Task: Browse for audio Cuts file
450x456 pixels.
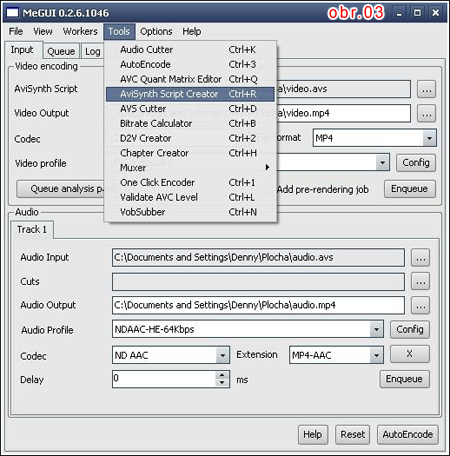Action: pyautogui.click(x=420, y=282)
